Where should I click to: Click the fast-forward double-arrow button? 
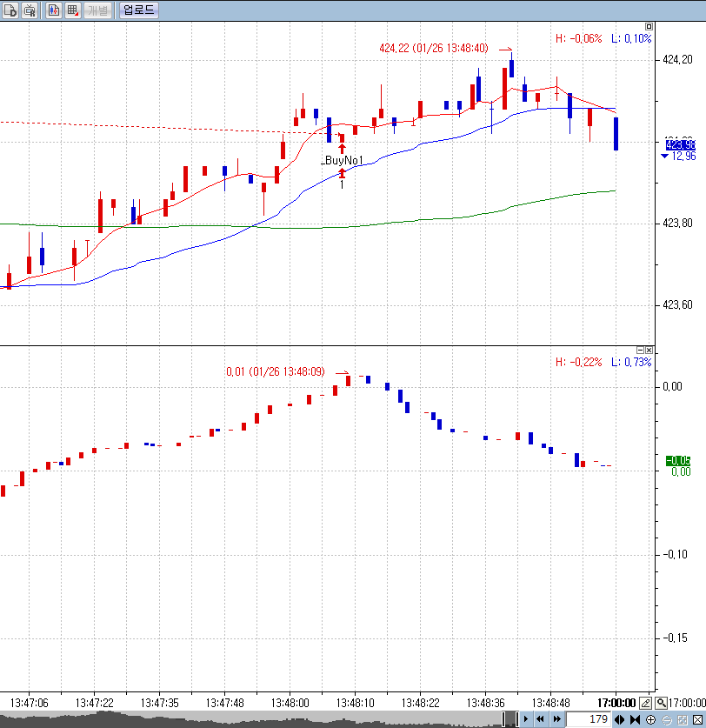pyautogui.click(x=555, y=719)
